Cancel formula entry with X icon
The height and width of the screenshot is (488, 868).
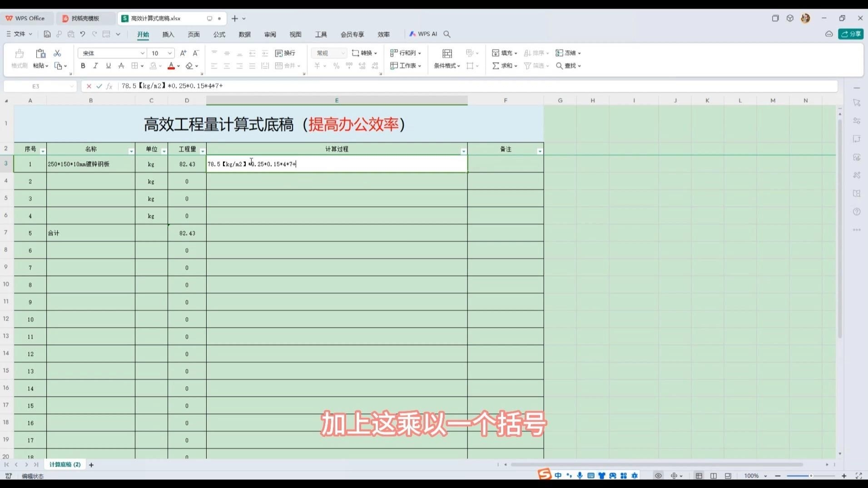(x=89, y=86)
